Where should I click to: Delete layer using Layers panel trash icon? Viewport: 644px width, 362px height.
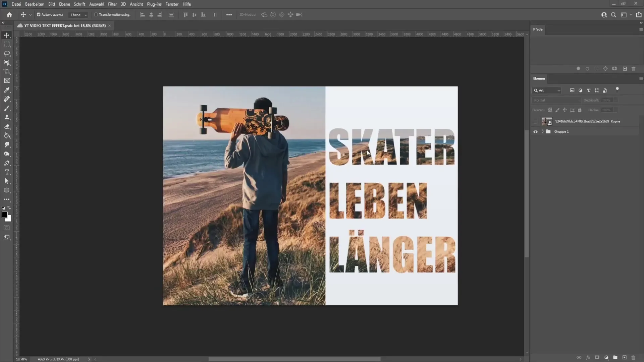633,358
